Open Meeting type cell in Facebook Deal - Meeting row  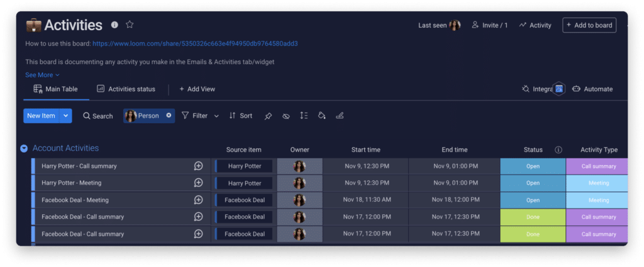pos(597,200)
